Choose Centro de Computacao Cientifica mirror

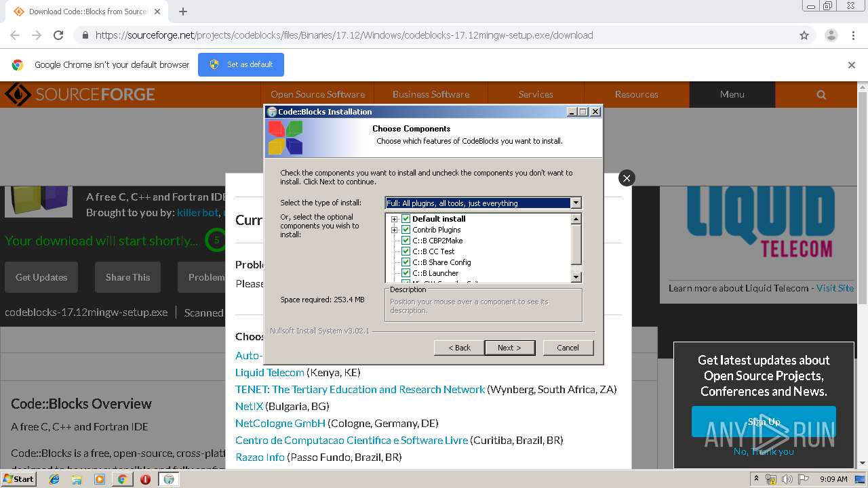click(x=351, y=440)
